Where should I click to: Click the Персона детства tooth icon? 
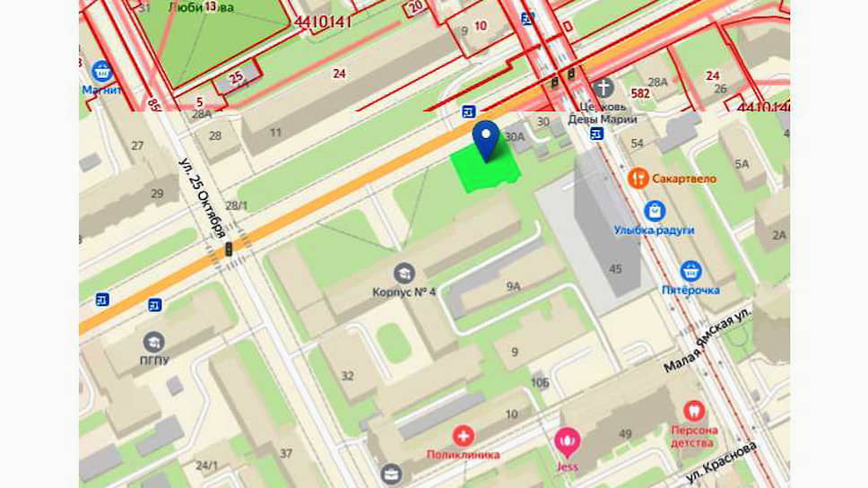694,411
